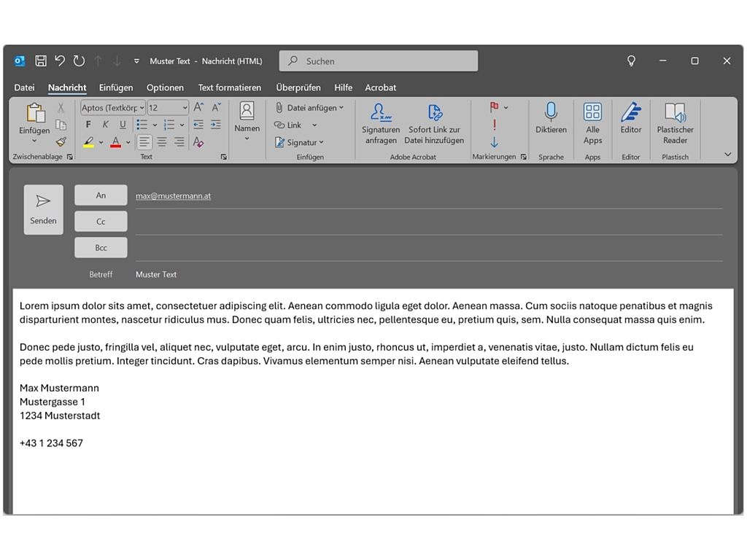
Task: Start dictation with the Diktieren microphone
Action: point(551,118)
